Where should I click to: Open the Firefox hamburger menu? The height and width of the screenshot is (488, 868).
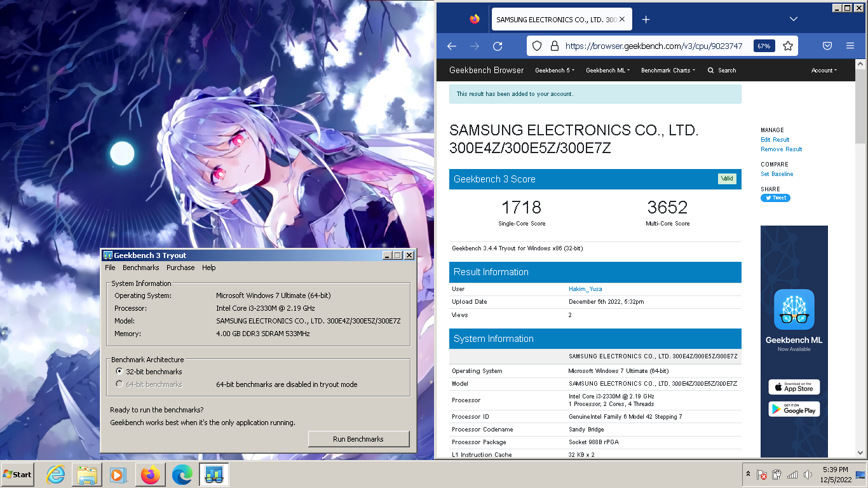coord(850,46)
